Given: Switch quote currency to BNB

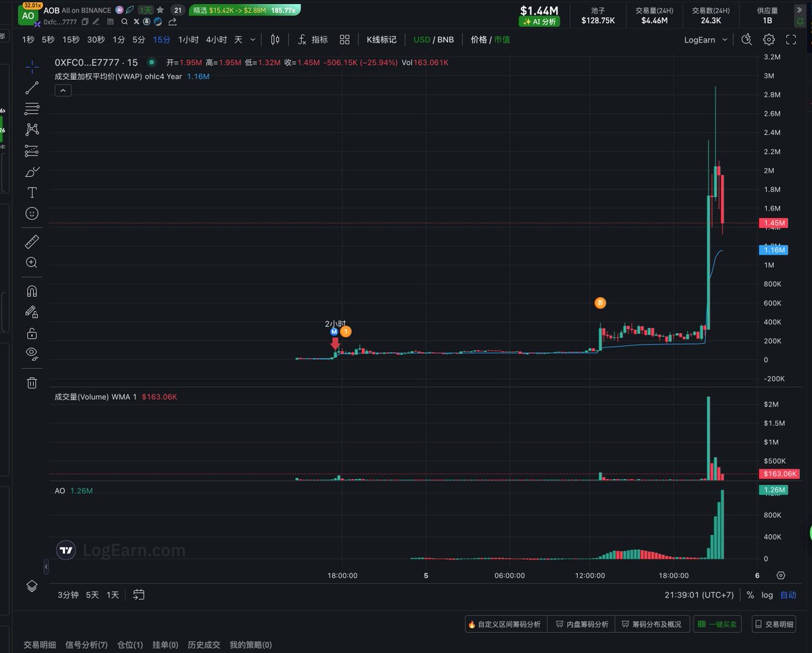Looking at the screenshot, I should click(445, 40).
